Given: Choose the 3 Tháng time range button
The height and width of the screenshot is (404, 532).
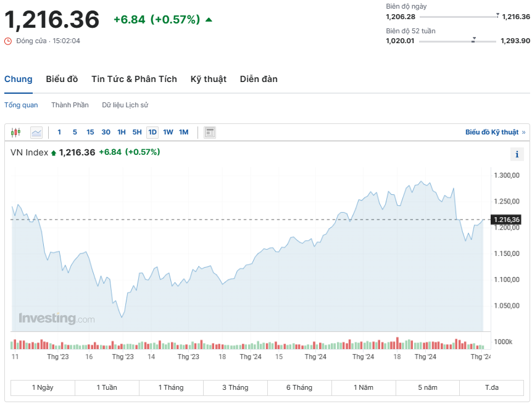Looking at the screenshot, I should tap(235, 387).
